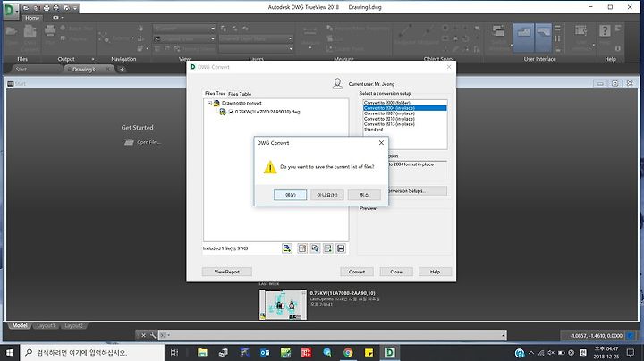
Task: Add a new document tab with plus
Action: click(122, 70)
